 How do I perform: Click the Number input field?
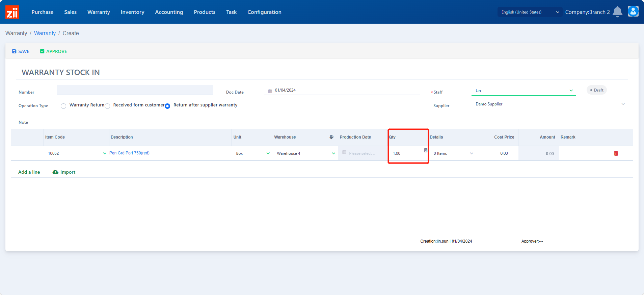click(135, 90)
